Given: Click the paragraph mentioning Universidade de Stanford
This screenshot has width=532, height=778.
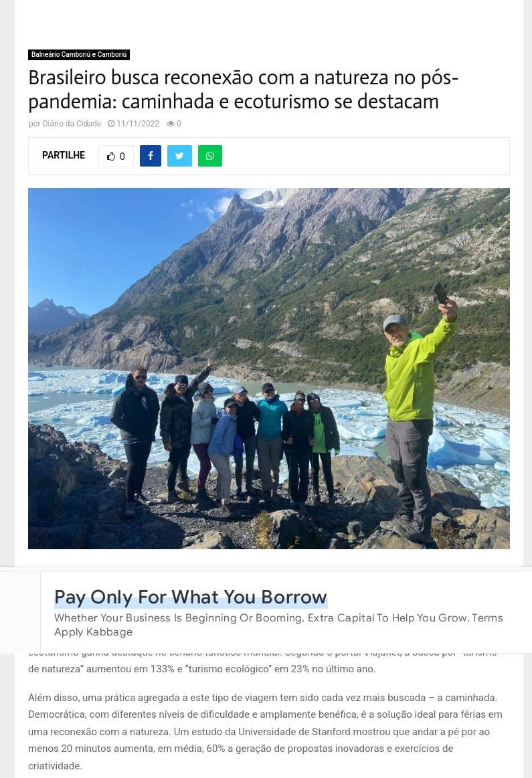Looking at the screenshot, I should [x=266, y=732].
